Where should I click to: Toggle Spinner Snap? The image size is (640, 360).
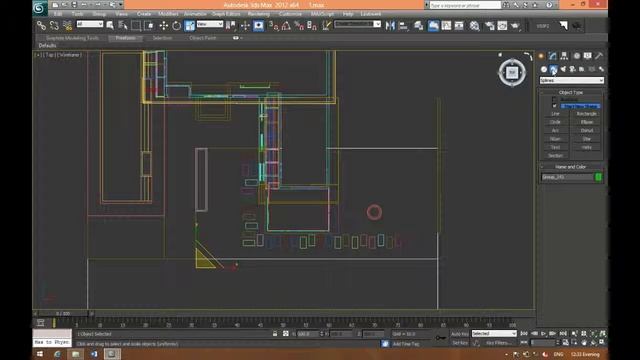coord(312,25)
